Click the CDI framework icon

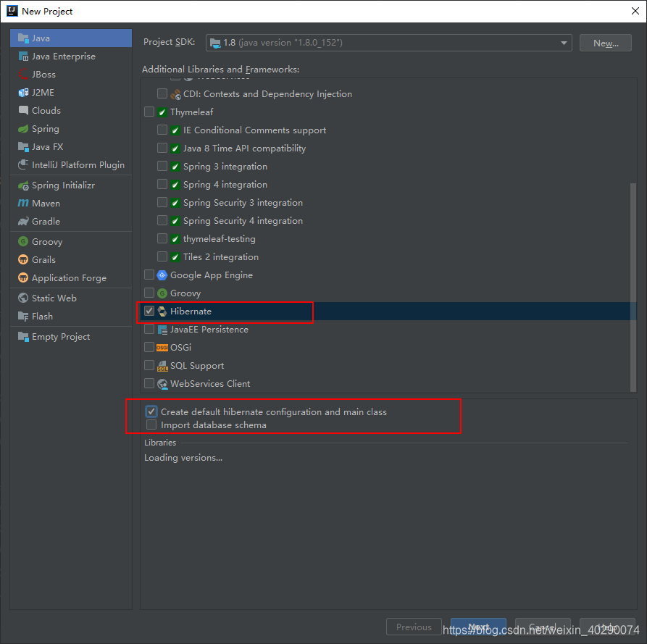click(x=175, y=94)
